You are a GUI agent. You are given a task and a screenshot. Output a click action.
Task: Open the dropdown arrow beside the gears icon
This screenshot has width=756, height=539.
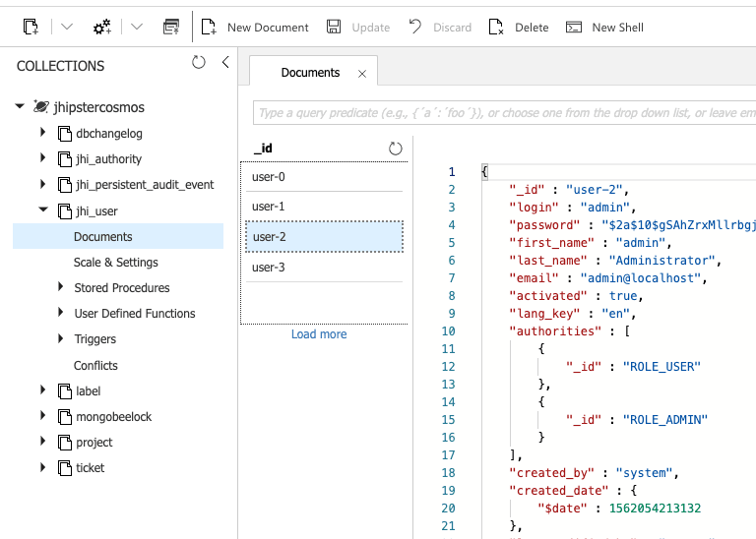tap(137, 27)
